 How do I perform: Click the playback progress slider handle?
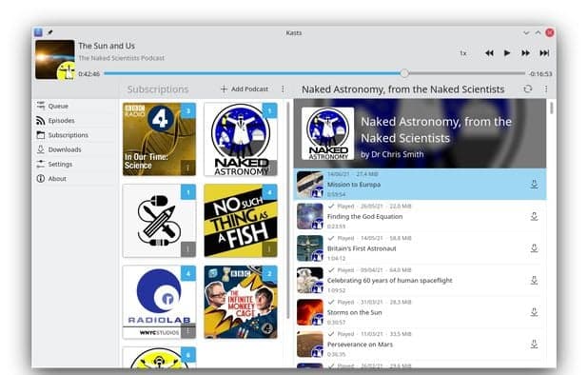[x=404, y=73]
